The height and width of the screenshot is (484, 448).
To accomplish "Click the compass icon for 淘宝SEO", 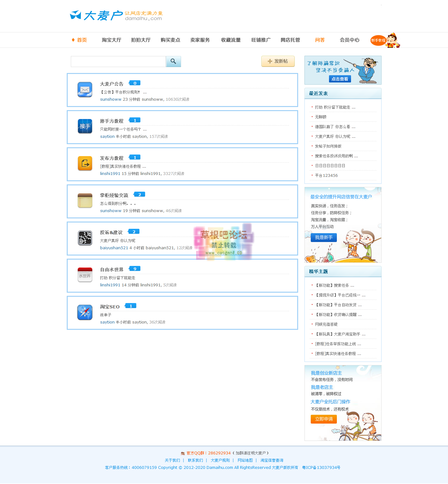I will (x=85, y=312).
